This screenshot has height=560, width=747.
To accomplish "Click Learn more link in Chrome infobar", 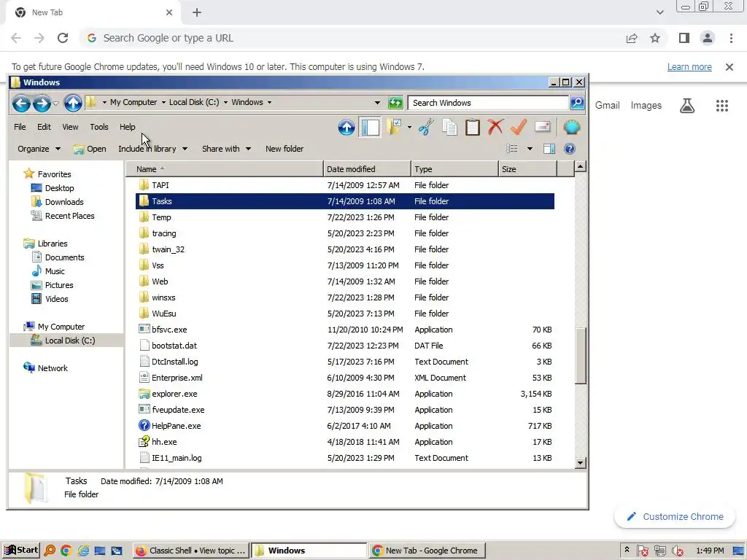I will point(689,67).
